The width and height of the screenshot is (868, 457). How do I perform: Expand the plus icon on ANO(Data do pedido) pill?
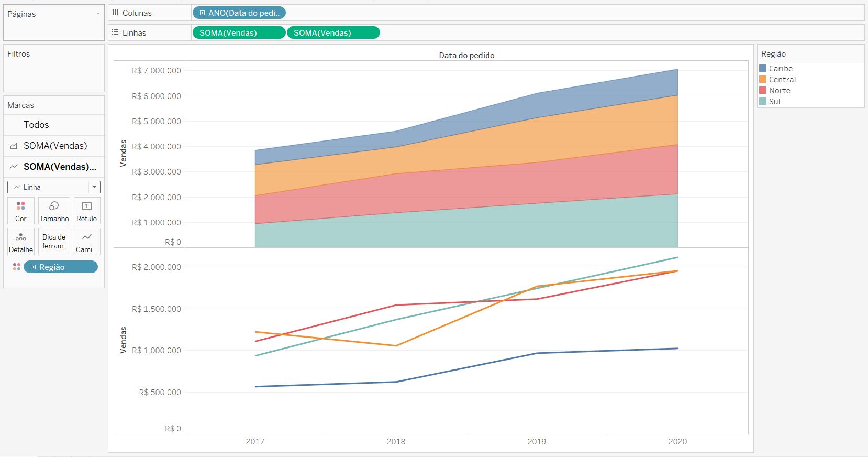coord(202,13)
